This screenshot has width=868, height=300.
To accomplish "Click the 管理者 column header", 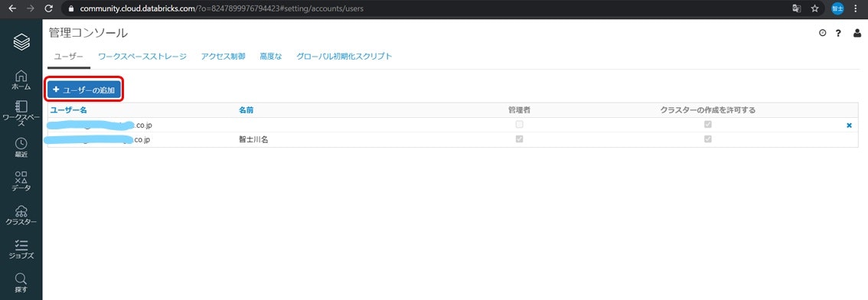I will [519, 110].
